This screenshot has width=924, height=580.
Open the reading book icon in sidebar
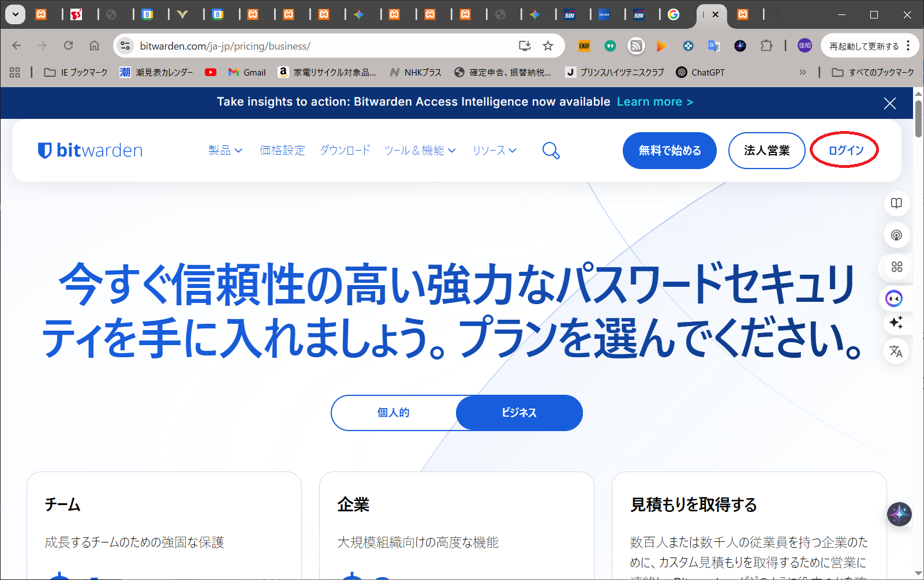click(x=896, y=203)
